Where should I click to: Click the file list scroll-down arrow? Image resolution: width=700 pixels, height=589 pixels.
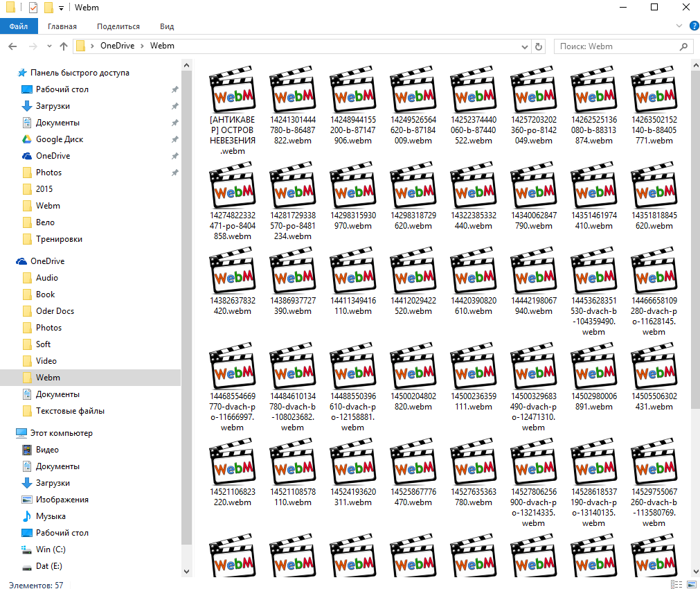pos(696,572)
